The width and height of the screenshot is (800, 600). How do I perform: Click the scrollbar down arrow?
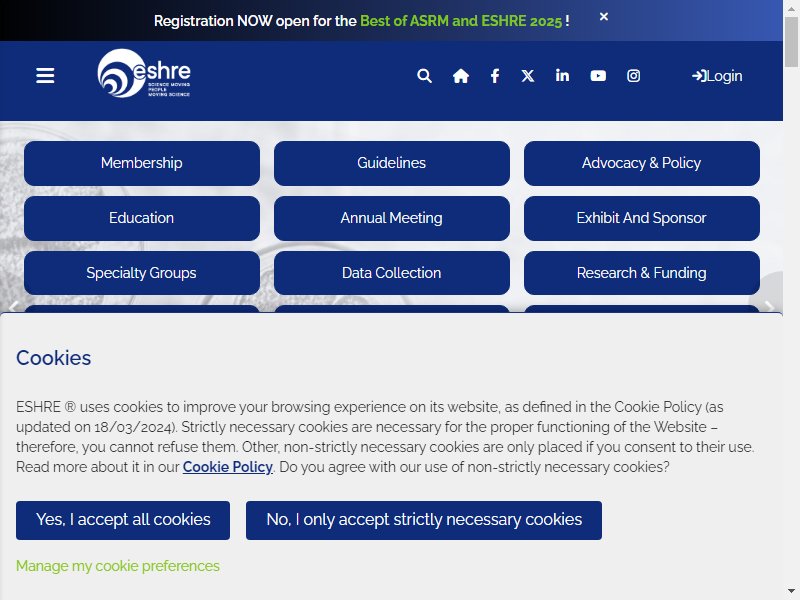pyautogui.click(x=791, y=592)
